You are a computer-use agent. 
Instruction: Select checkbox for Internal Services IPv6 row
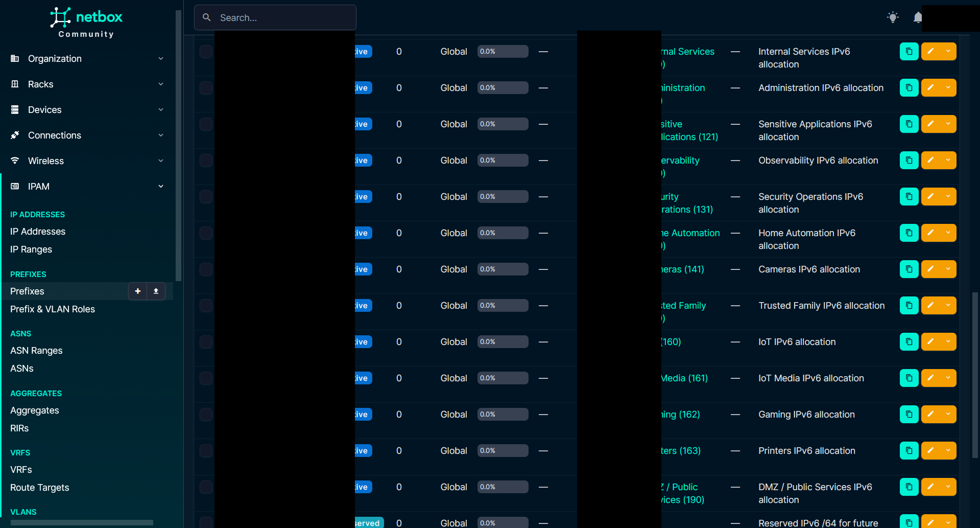[206, 52]
